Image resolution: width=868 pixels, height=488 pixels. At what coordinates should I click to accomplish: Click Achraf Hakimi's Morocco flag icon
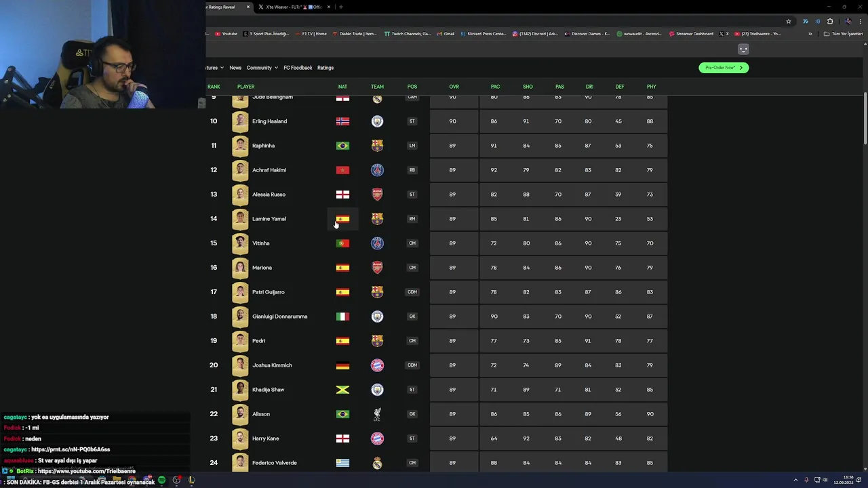(342, 170)
